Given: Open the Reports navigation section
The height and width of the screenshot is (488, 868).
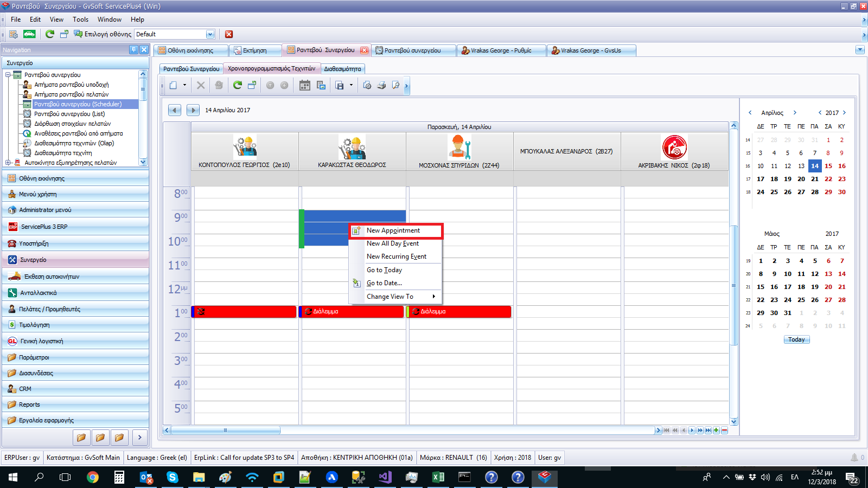Looking at the screenshot, I should (29, 404).
